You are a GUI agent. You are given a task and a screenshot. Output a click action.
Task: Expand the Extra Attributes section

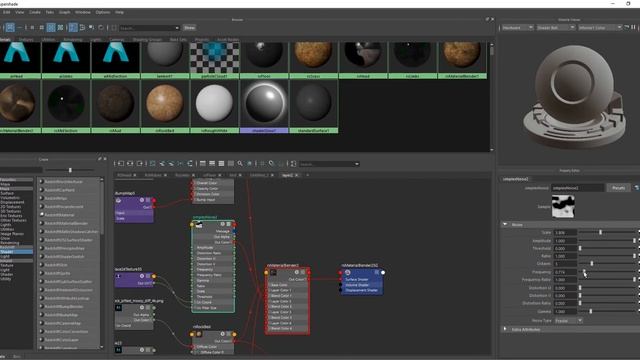pos(505,329)
